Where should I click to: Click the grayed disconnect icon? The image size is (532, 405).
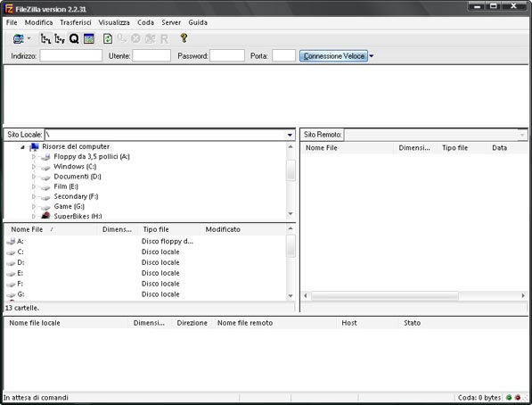point(150,38)
